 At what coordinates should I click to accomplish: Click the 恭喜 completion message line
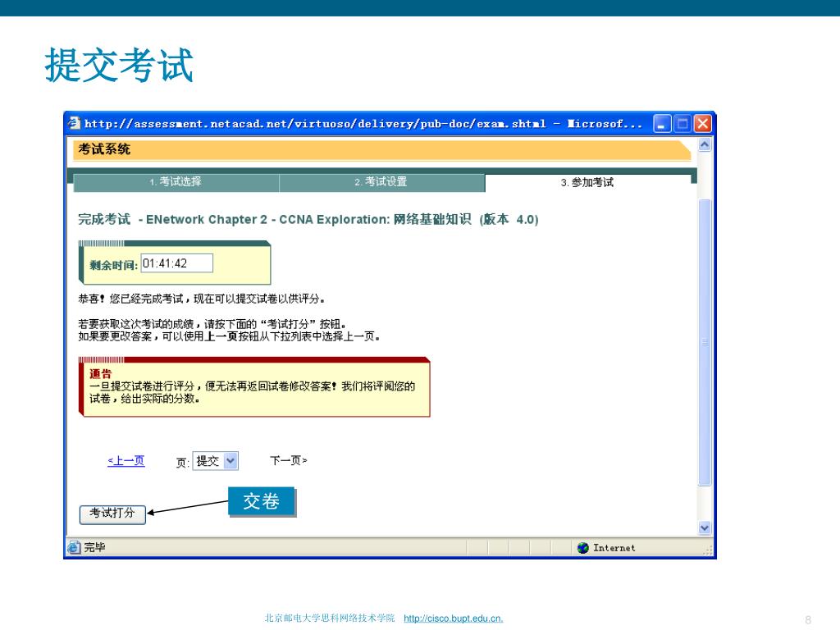[x=202, y=299]
